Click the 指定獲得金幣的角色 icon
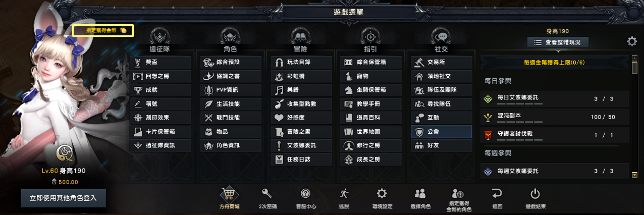The image size is (644, 215). click(x=458, y=193)
